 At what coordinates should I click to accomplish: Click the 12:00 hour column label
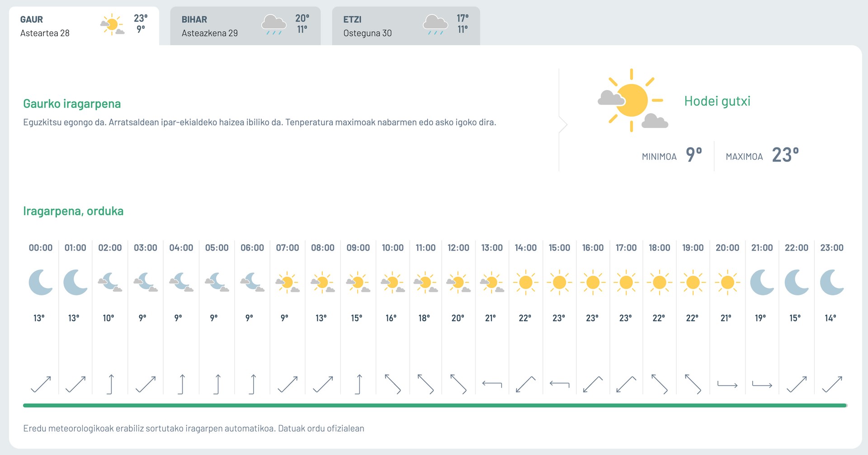point(458,248)
